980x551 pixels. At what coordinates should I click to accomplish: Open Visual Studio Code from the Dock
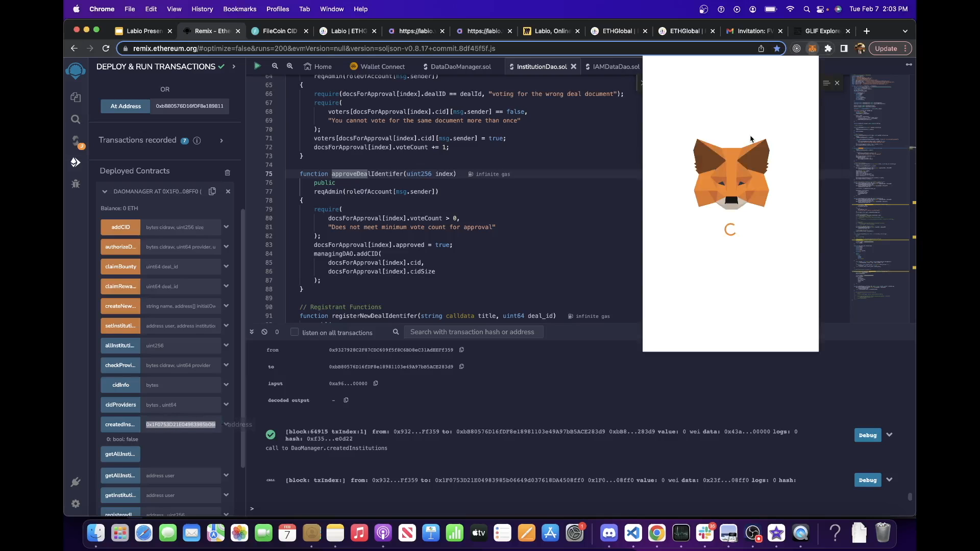coord(633,533)
